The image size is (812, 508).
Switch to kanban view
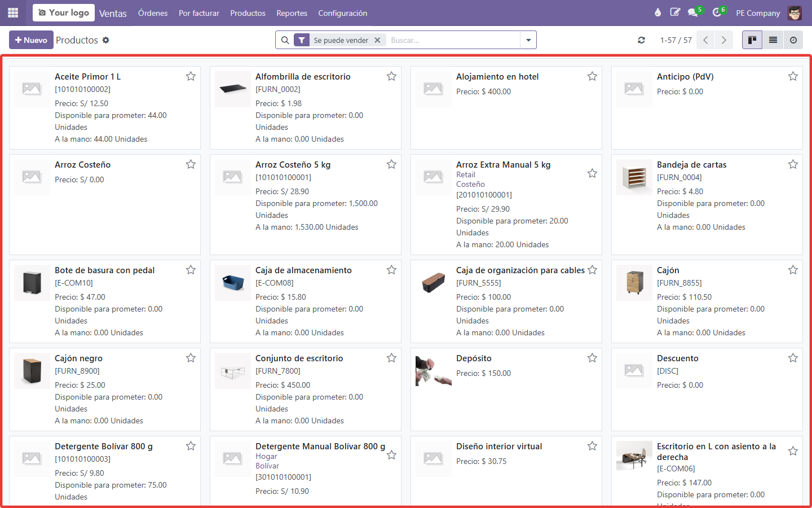click(x=752, y=40)
